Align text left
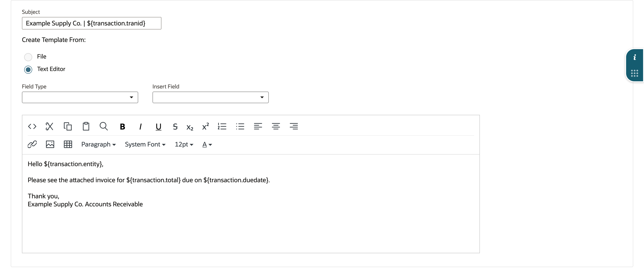 [258, 126]
